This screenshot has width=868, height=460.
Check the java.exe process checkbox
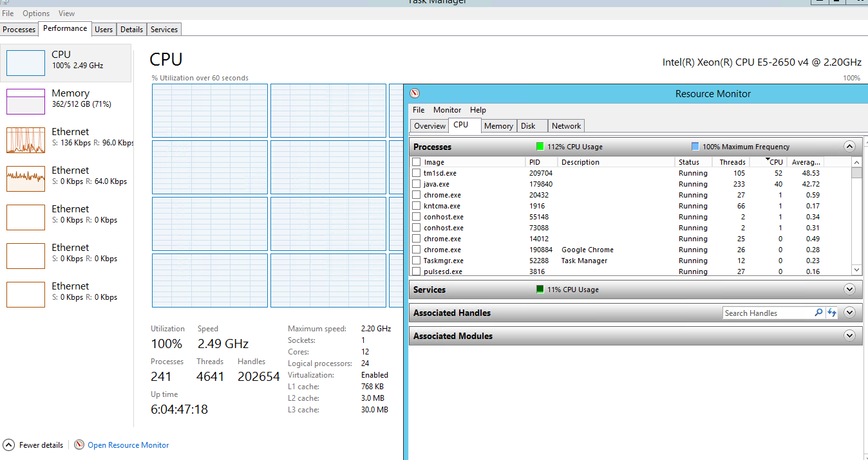coord(417,184)
